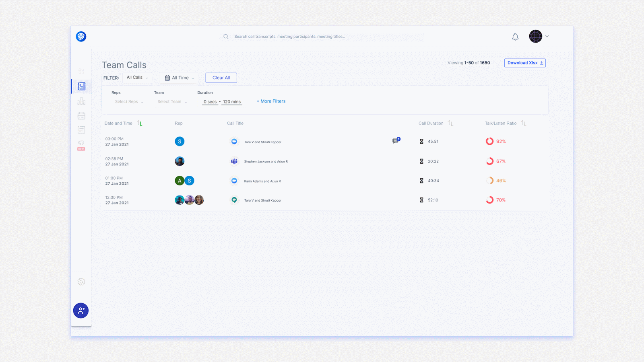This screenshot has height=362, width=644.
Task: Open the Select Reps dropdown
Action: (x=129, y=102)
